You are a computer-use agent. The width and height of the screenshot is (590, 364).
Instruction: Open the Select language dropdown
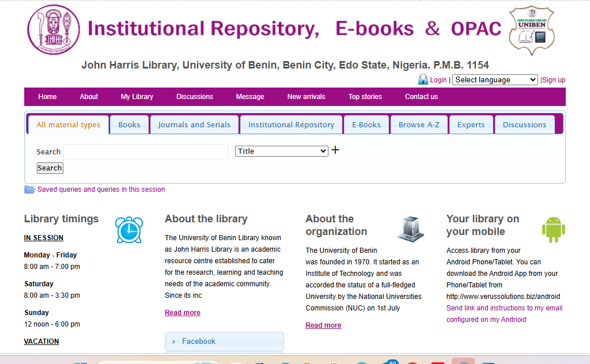[495, 79]
